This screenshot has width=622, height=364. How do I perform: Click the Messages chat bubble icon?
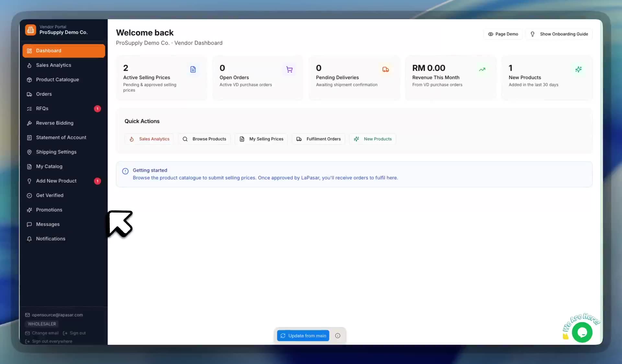point(29,224)
